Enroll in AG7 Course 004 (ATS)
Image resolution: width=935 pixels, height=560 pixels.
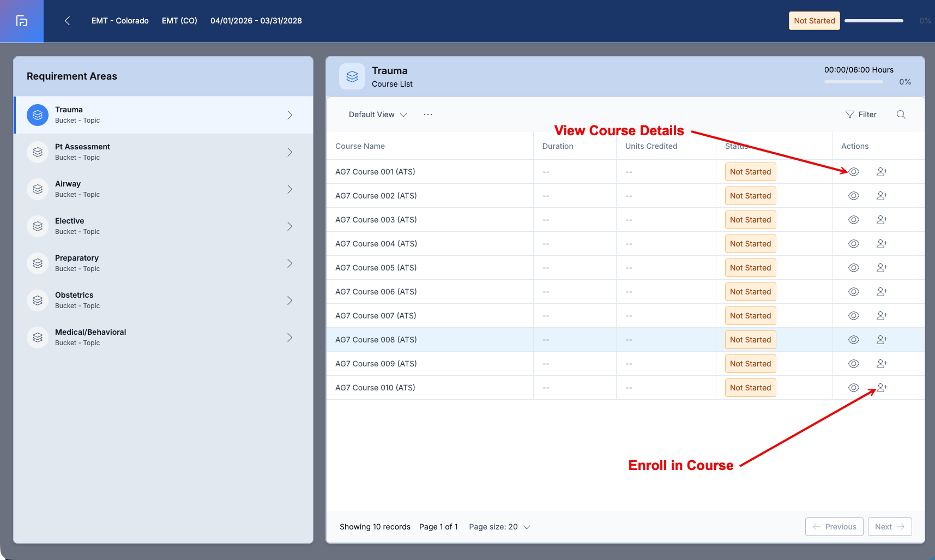coord(882,244)
